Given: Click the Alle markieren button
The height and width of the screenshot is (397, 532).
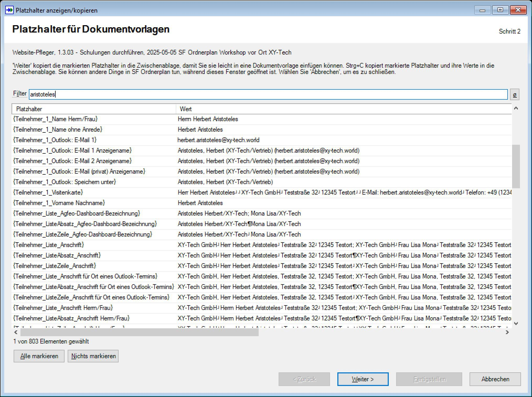Looking at the screenshot, I should 39,356.
